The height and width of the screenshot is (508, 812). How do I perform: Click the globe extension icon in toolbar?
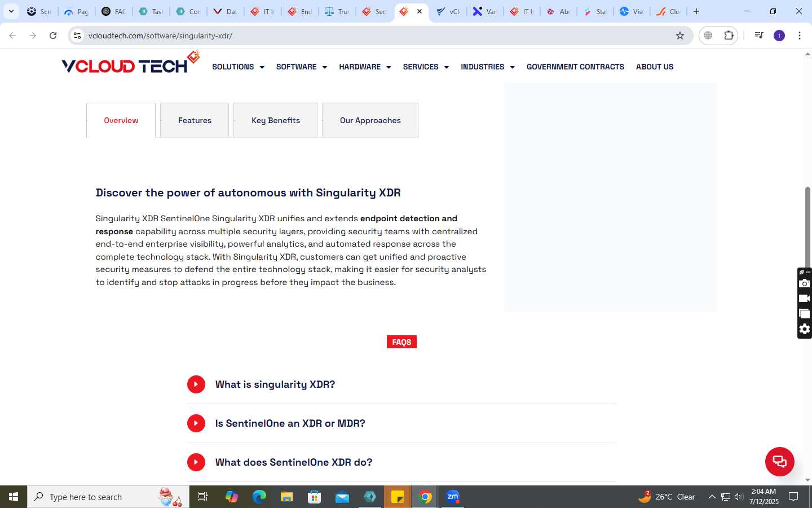(708, 36)
